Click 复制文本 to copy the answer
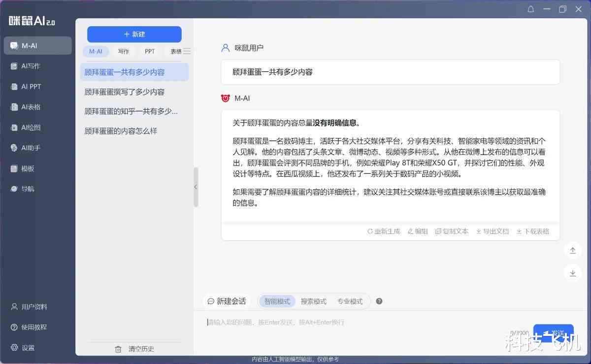 pos(452,231)
